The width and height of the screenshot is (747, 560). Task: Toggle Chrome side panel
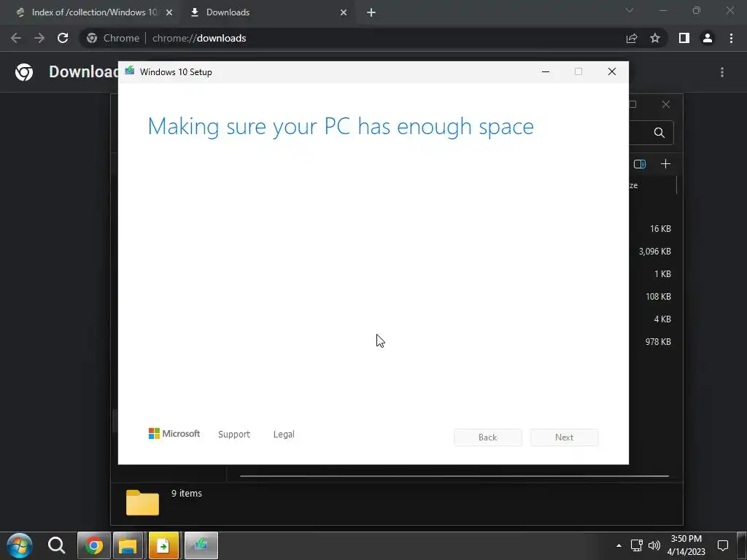click(684, 38)
